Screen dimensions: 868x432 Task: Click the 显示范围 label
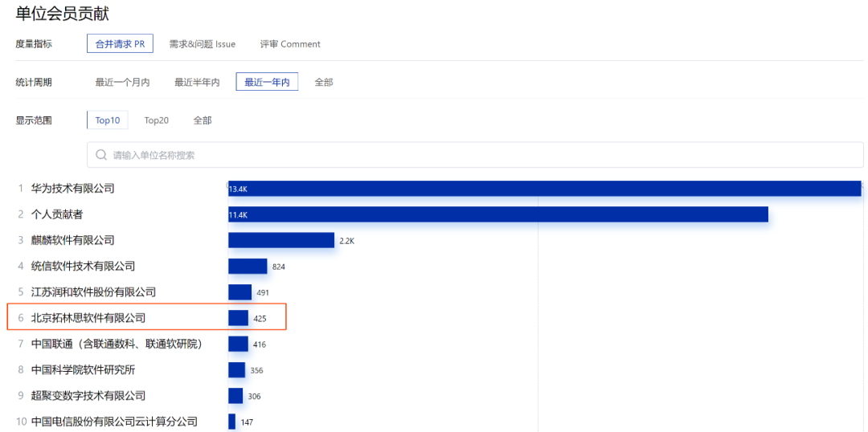(x=34, y=120)
